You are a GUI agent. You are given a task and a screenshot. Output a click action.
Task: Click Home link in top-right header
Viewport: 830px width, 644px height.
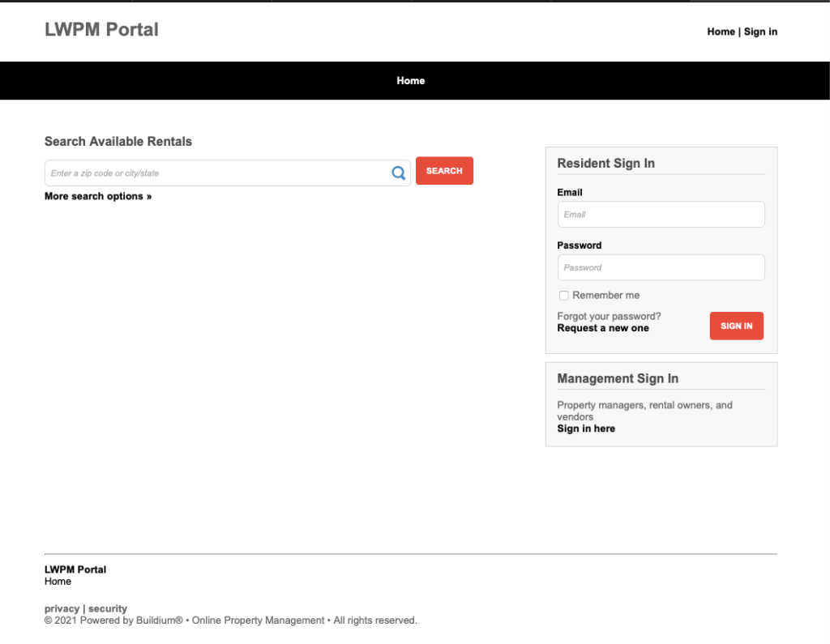point(721,32)
